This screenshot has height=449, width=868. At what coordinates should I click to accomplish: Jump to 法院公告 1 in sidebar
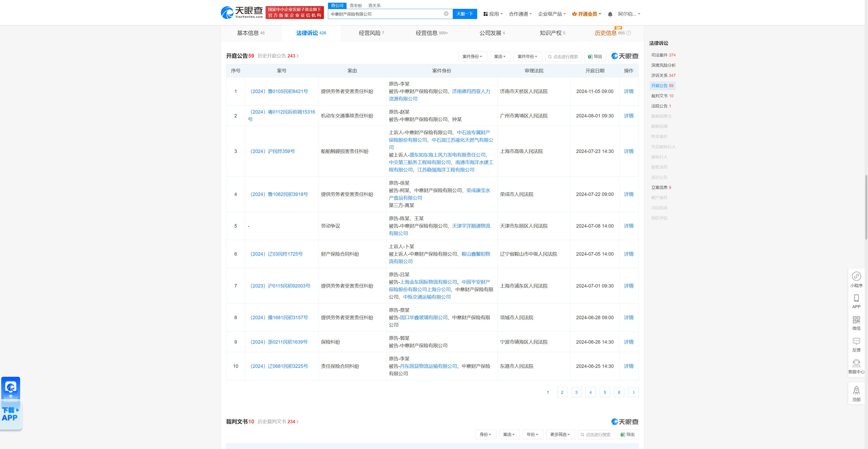(x=661, y=106)
